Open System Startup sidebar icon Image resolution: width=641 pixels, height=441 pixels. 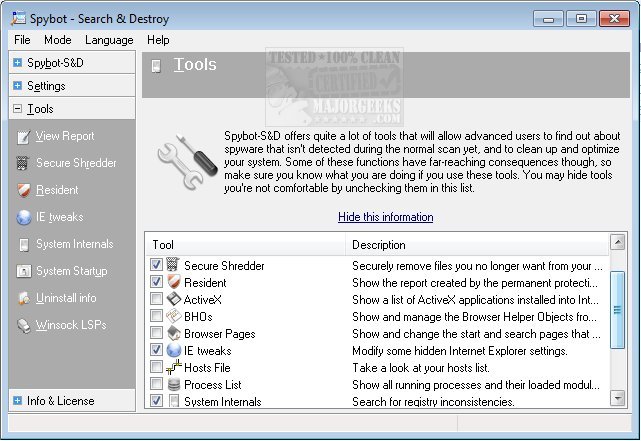(x=23, y=271)
